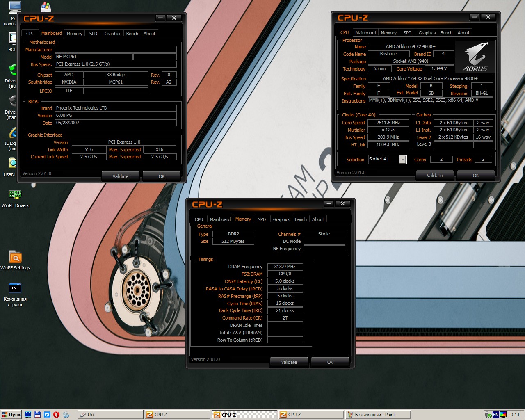The height and width of the screenshot is (420, 525).
Task: Click Validate in the timings window
Action: tap(289, 362)
